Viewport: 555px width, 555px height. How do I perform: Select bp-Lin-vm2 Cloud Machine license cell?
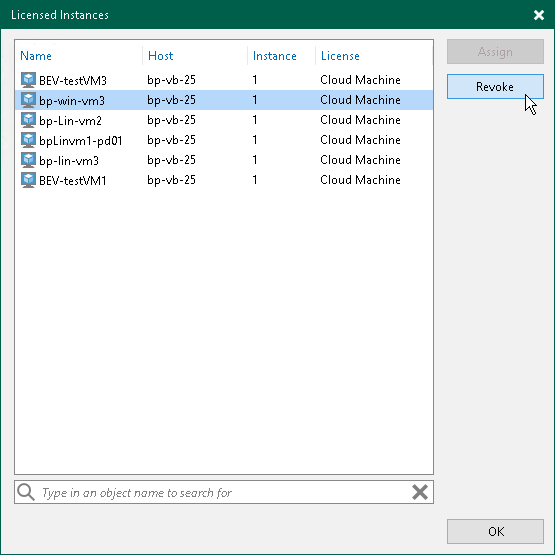tap(360, 120)
